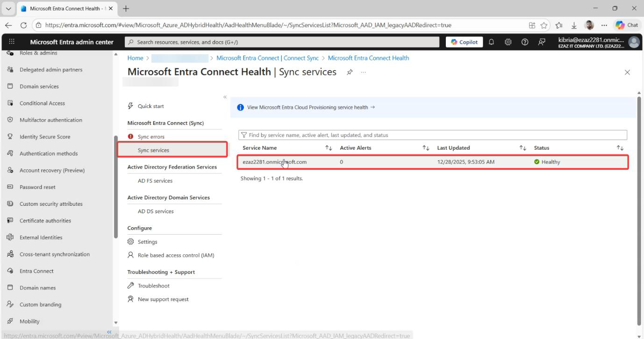The width and height of the screenshot is (644, 339).
Task: Click the Healthy status cell
Action: pos(547,162)
